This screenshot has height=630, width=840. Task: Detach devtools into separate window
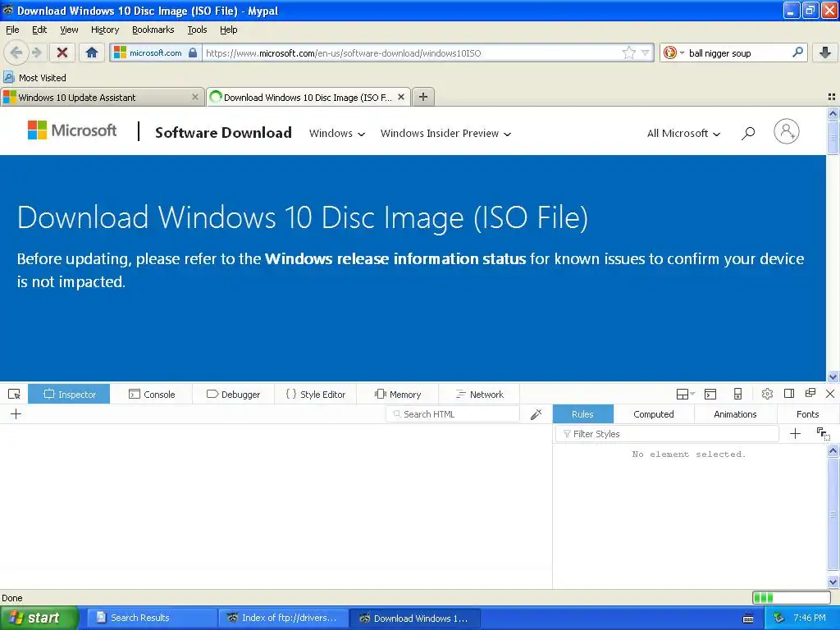click(810, 393)
